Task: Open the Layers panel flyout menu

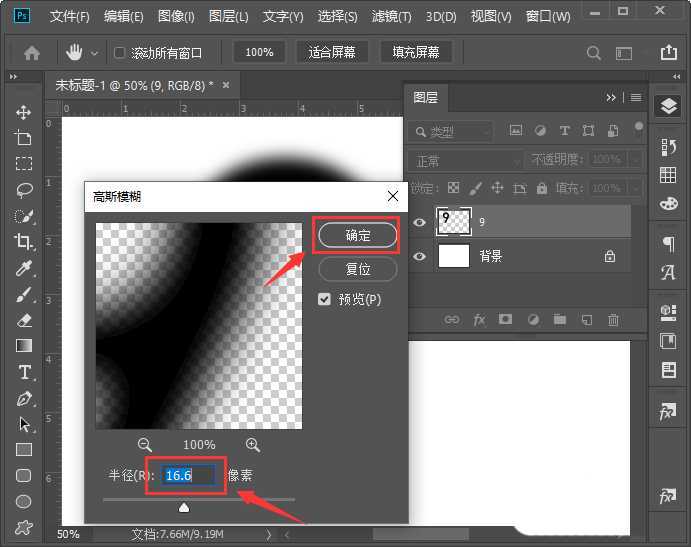Action: [x=636, y=98]
